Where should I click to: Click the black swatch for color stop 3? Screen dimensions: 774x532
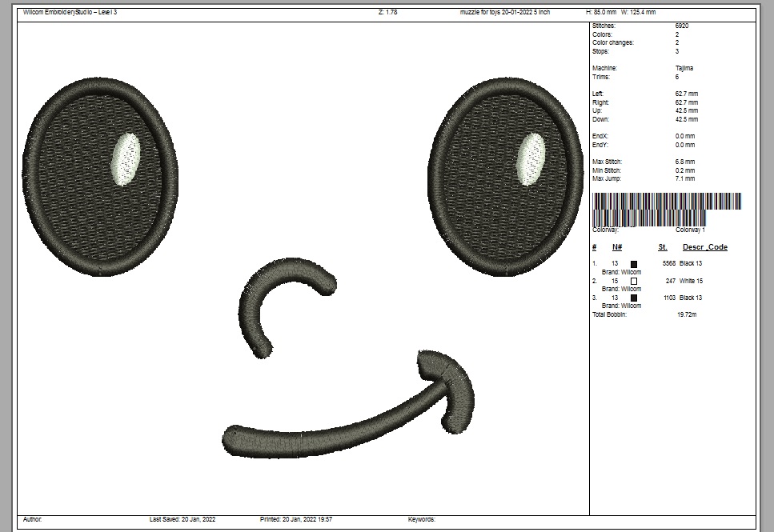[x=634, y=298]
